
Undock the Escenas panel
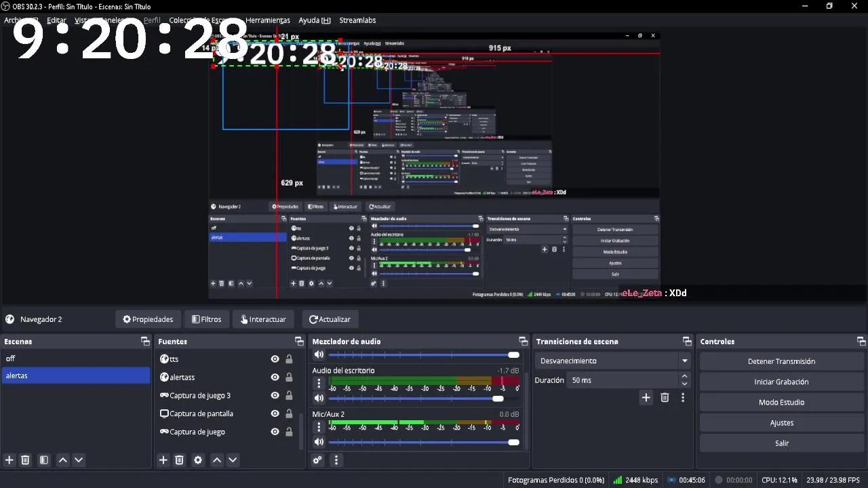pos(145,342)
